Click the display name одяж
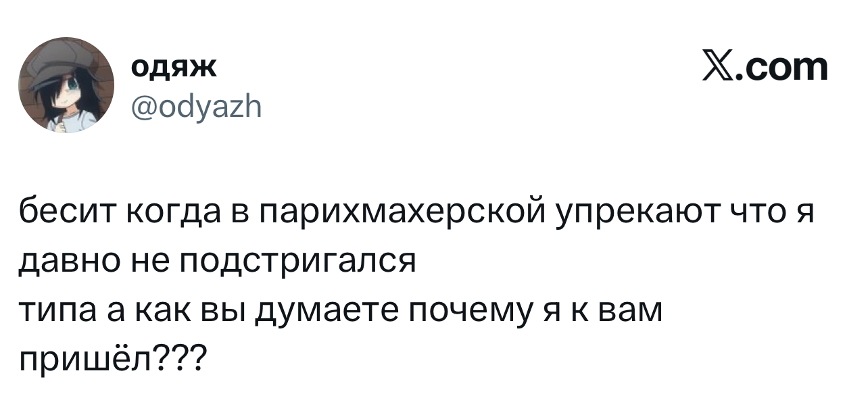 pyautogui.click(x=174, y=66)
